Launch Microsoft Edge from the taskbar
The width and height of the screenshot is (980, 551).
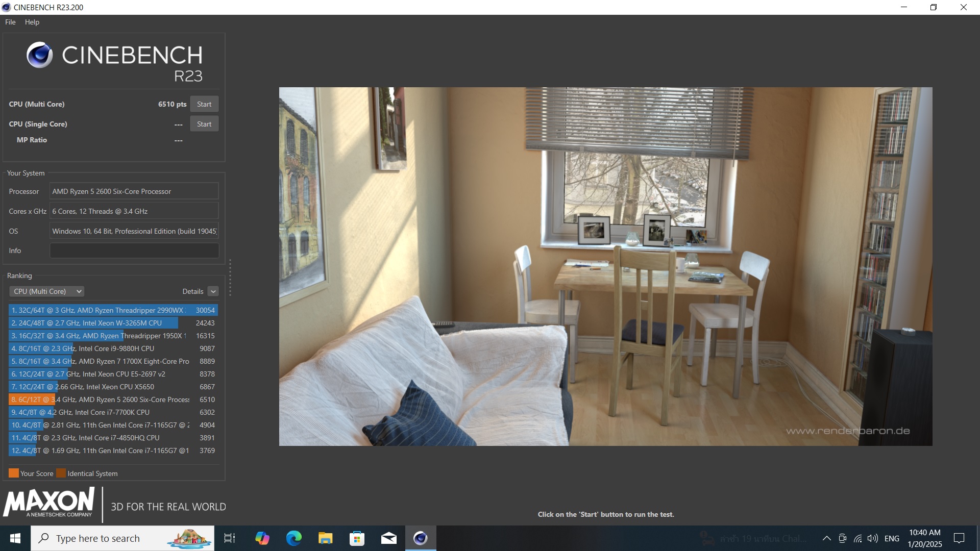(293, 538)
